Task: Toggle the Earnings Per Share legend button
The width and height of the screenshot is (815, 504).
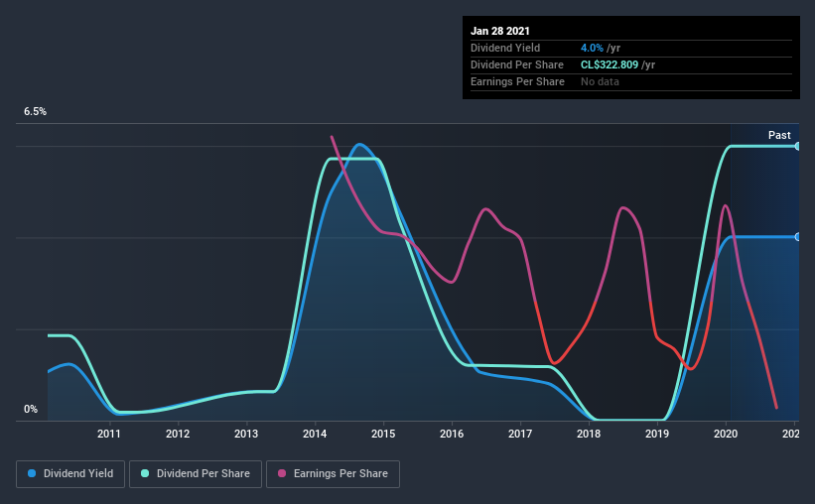Action: tap(333, 474)
